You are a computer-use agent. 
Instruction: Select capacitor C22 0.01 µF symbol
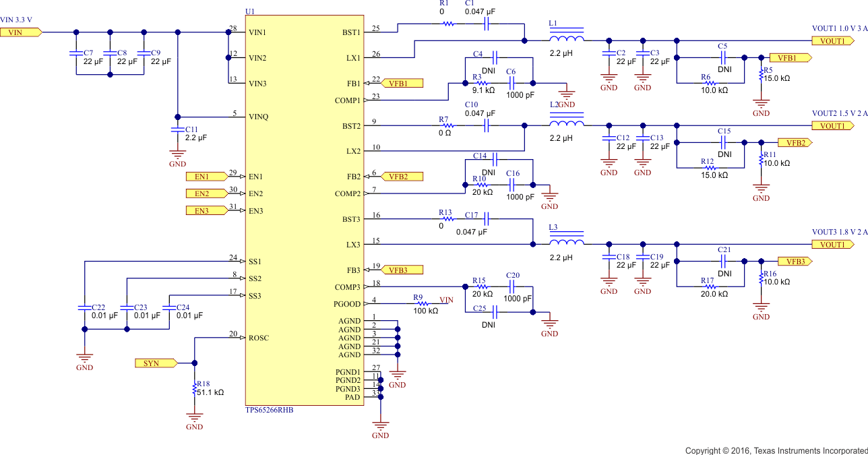point(84,307)
